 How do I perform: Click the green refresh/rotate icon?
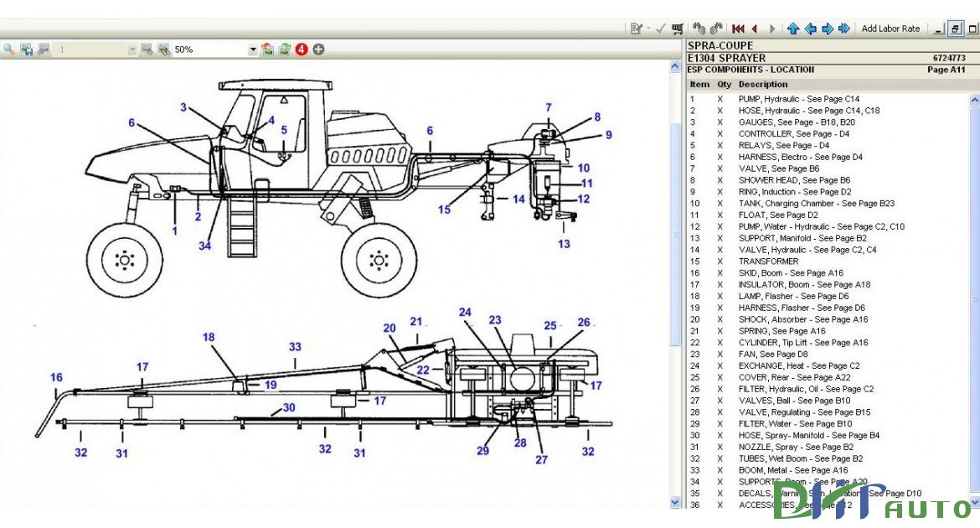point(283,49)
